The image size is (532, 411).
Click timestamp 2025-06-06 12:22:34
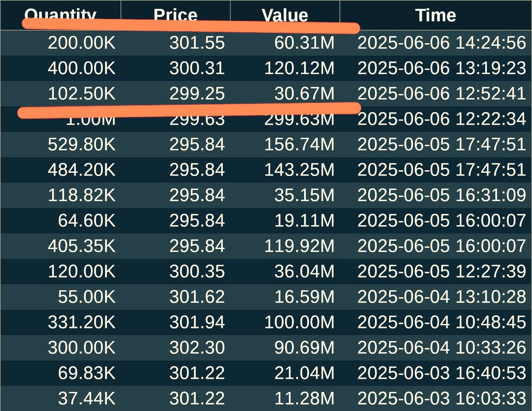tap(442, 119)
